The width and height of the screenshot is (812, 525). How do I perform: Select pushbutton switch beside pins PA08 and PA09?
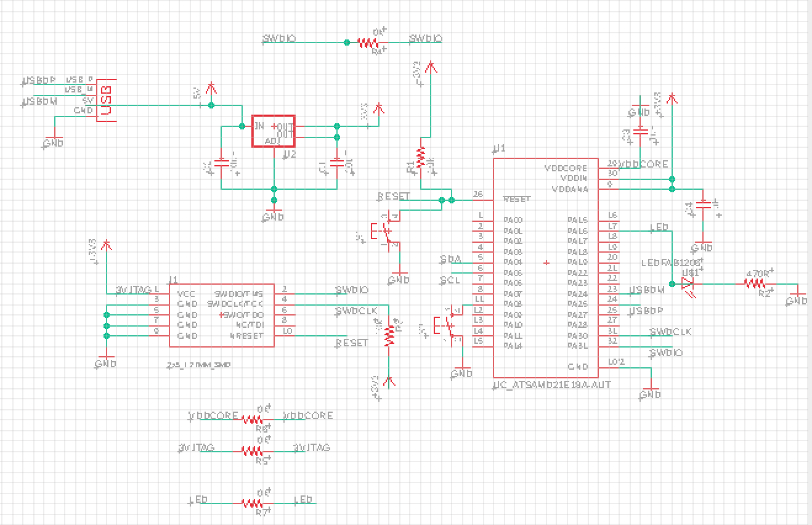[x=449, y=325]
